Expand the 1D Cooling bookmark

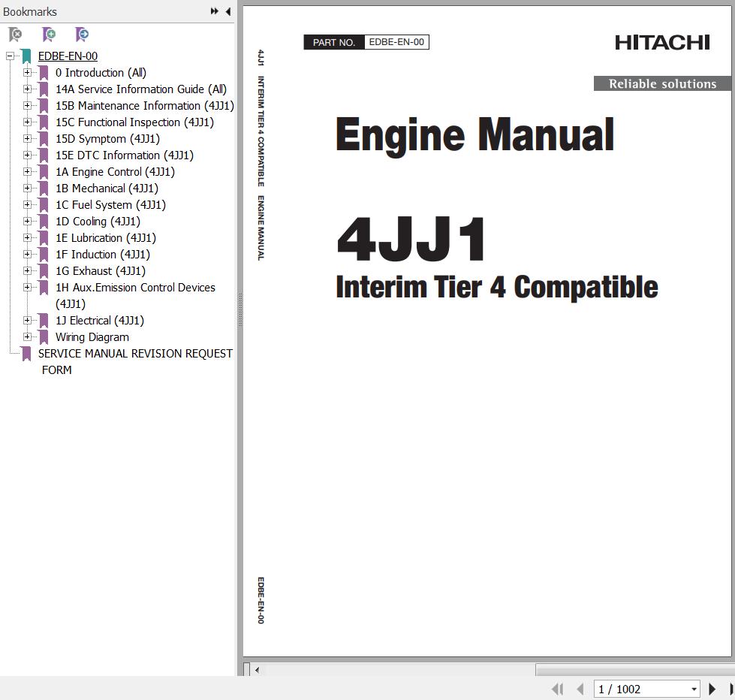pos(27,222)
